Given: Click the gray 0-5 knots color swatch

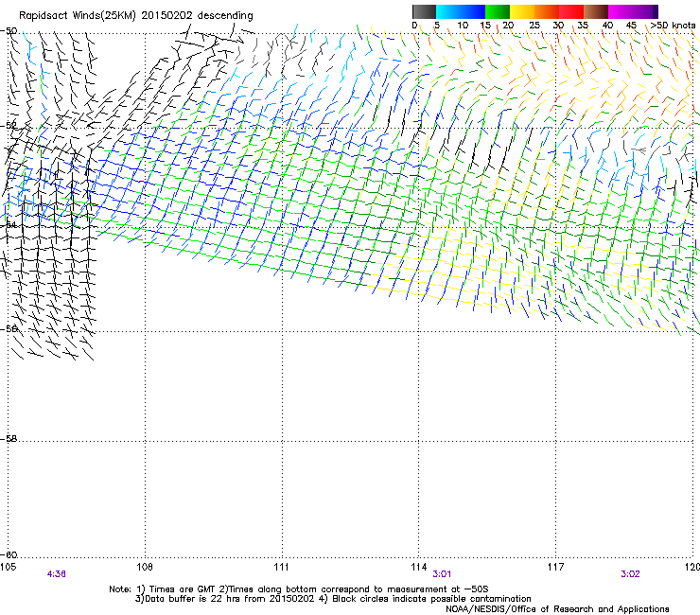Looking at the screenshot, I should [424, 11].
